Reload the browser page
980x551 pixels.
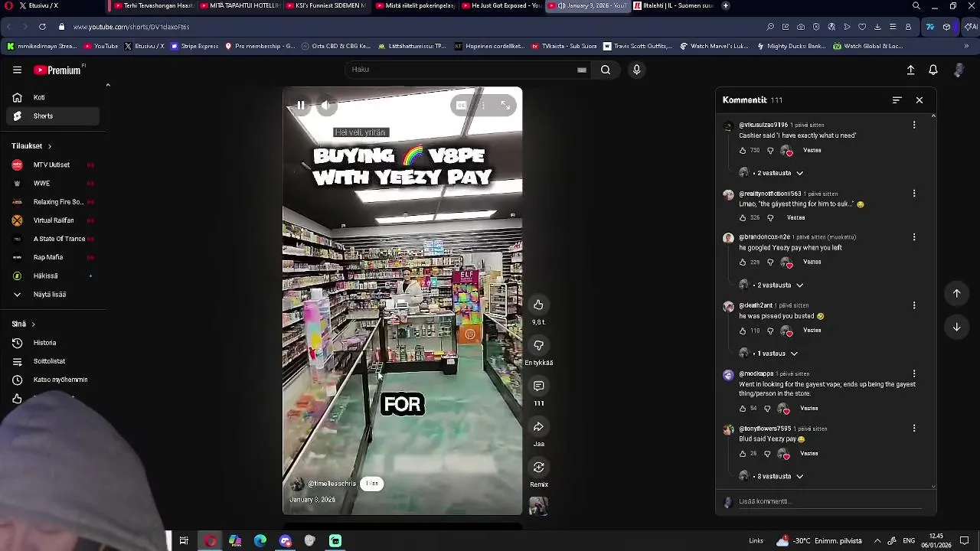click(42, 27)
